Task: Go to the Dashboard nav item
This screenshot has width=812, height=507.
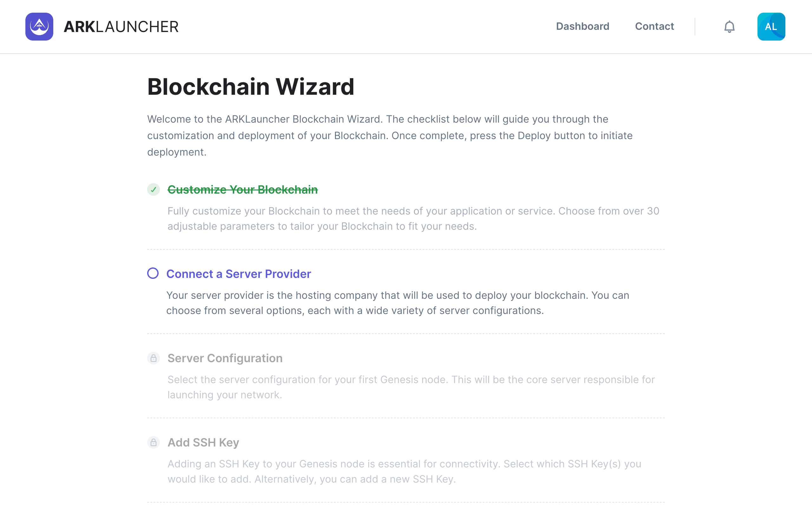Action: [x=582, y=27]
